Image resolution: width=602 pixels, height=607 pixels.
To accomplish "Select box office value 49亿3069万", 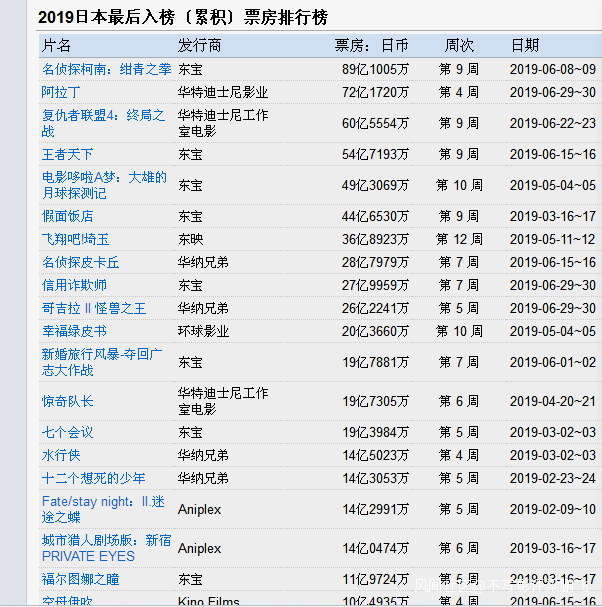I will 375,185.
